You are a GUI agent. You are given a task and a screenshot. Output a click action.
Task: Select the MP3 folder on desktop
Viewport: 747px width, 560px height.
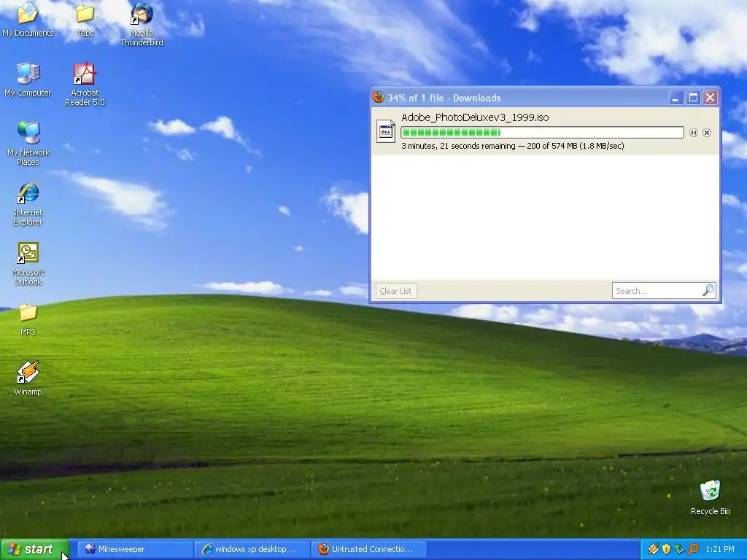28,319
